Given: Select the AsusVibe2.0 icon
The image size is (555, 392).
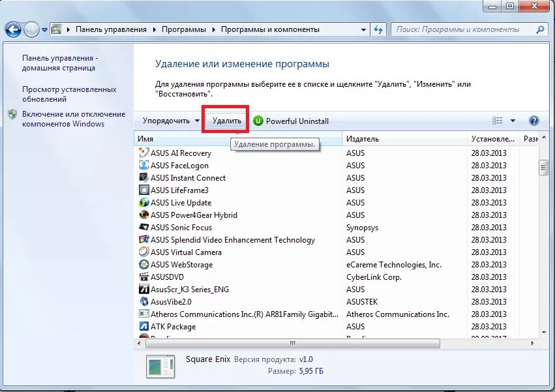Looking at the screenshot, I should 143,301.
